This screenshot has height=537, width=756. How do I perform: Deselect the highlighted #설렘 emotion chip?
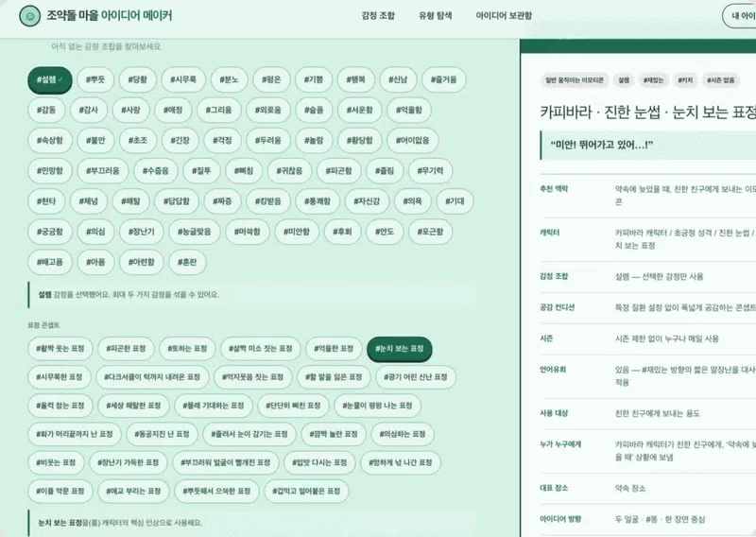[50, 79]
